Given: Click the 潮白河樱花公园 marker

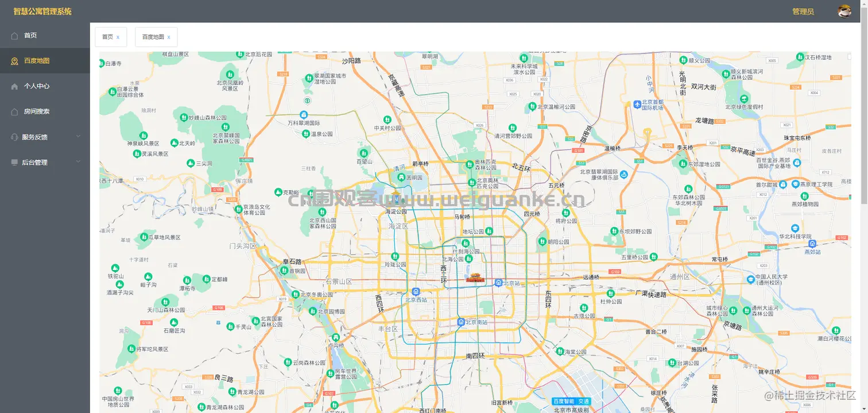Looking at the screenshot, I should pos(836,330).
